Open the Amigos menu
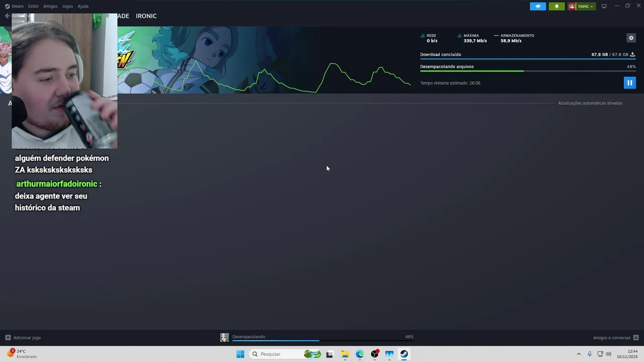Screen dimensions: 644x362 50,6
